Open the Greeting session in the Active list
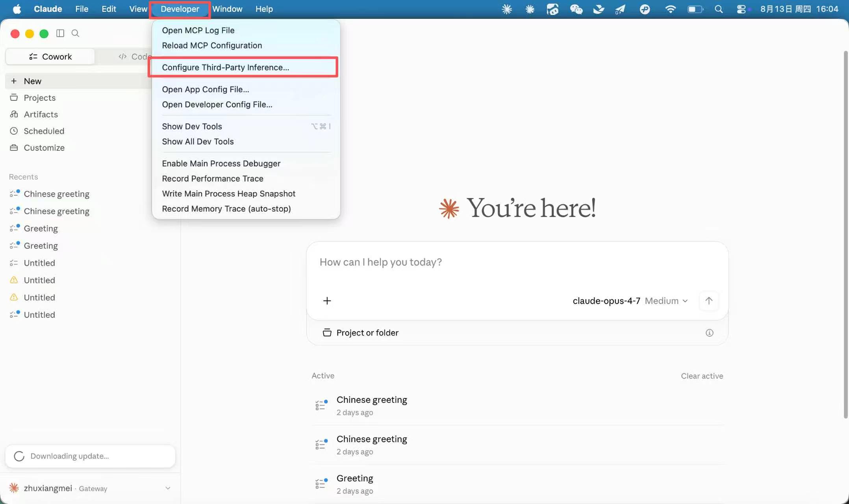Viewport: 849px width, 504px height. coord(517,484)
